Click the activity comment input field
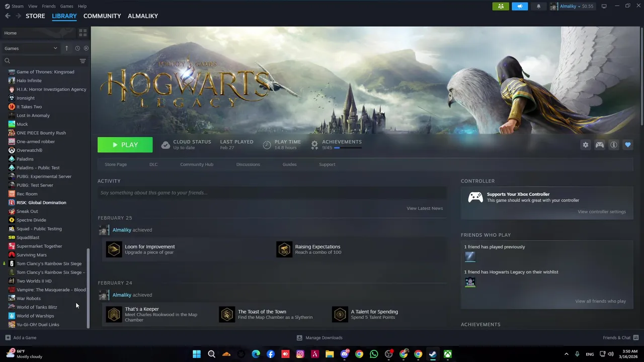Screen dimensions: 644x362 (x=272, y=193)
